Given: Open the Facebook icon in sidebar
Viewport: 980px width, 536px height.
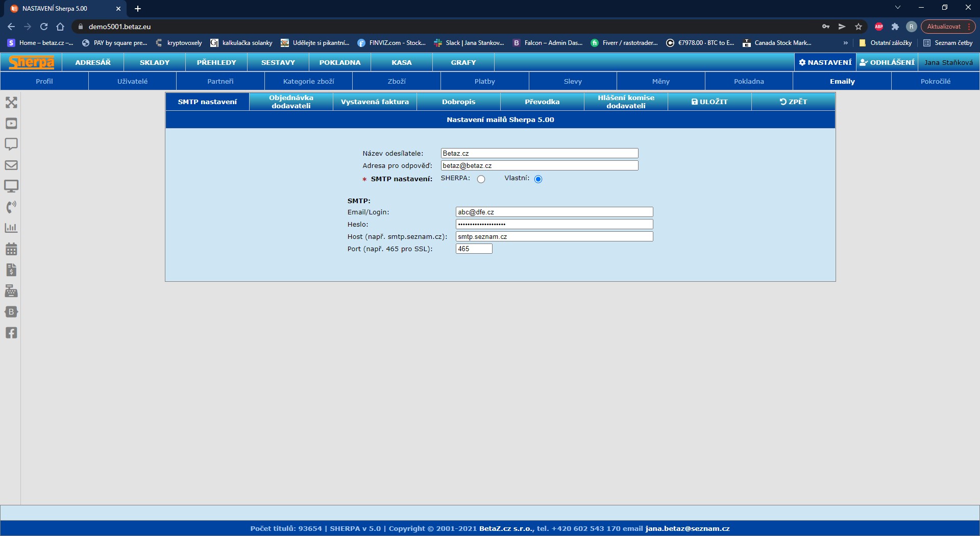Looking at the screenshot, I should pos(11,333).
